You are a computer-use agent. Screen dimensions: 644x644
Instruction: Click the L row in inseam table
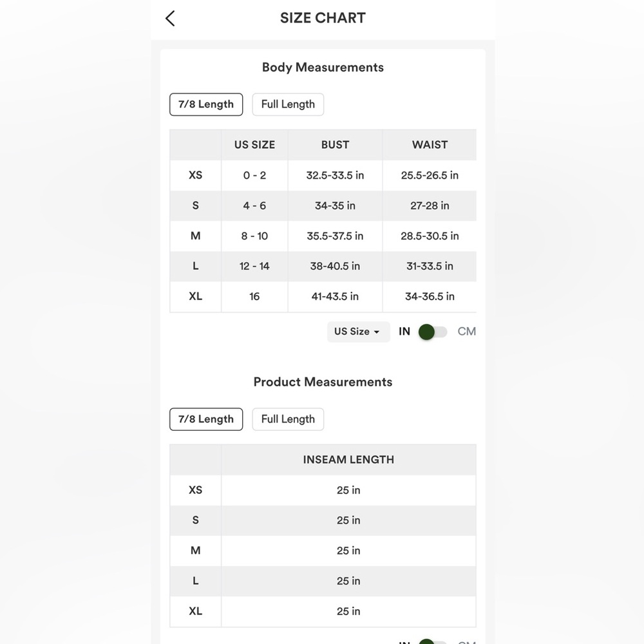323,581
